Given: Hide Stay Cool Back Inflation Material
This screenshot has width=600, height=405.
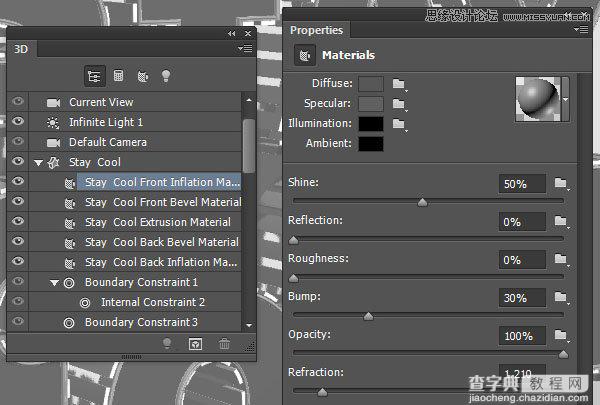Looking at the screenshot, I should click(18, 261).
